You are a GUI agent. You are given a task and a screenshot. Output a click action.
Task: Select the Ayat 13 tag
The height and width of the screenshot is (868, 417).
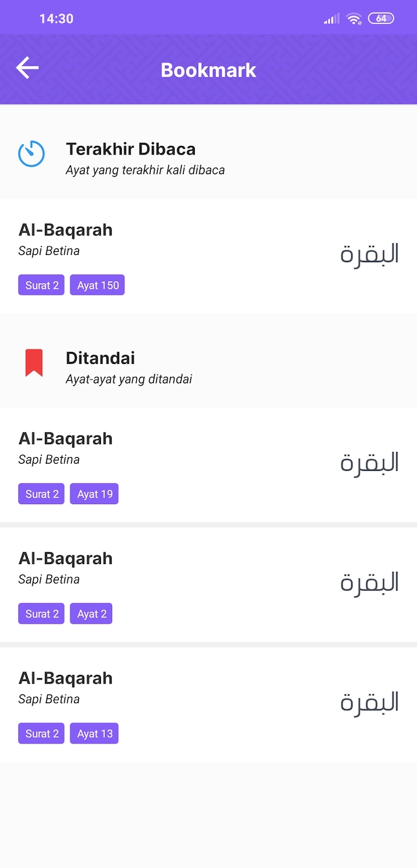point(94,734)
